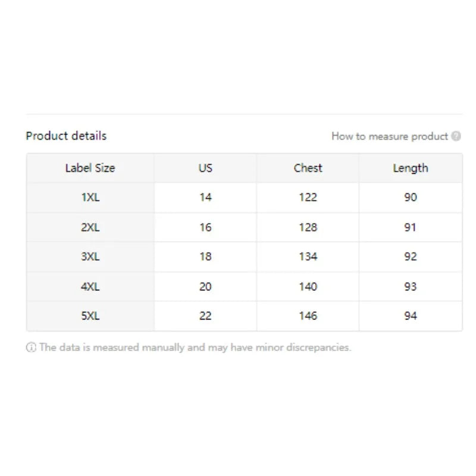Screen dimensions: 476x476
Task: Click the length value 94 cell
Action: point(411,316)
